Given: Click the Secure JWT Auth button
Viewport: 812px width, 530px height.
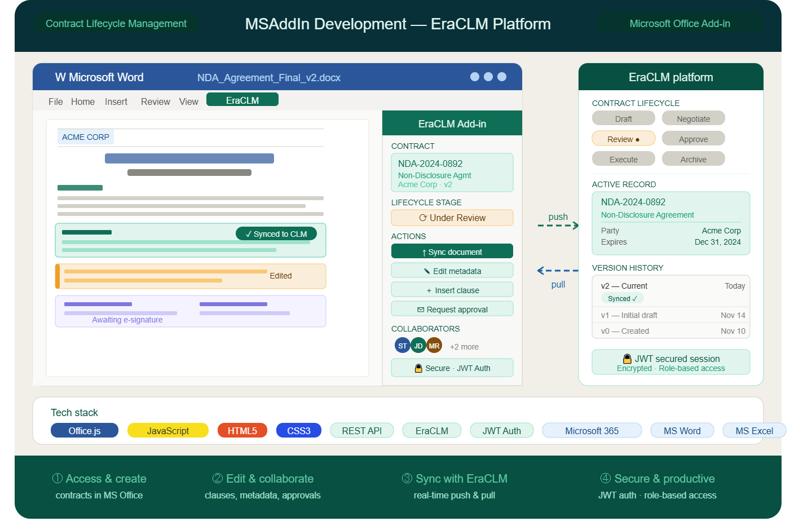Looking at the screenshot, I should (452, 368).
